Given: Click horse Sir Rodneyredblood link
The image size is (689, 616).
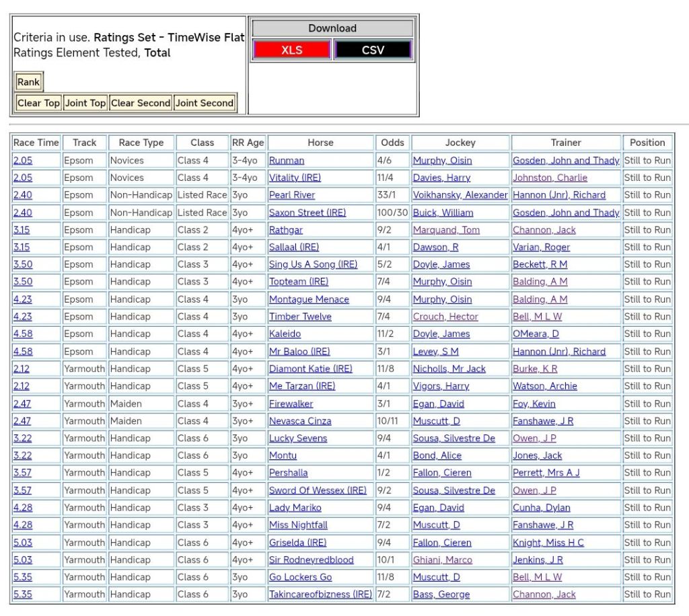Looking at the screenshot, I should pos(311,560).
